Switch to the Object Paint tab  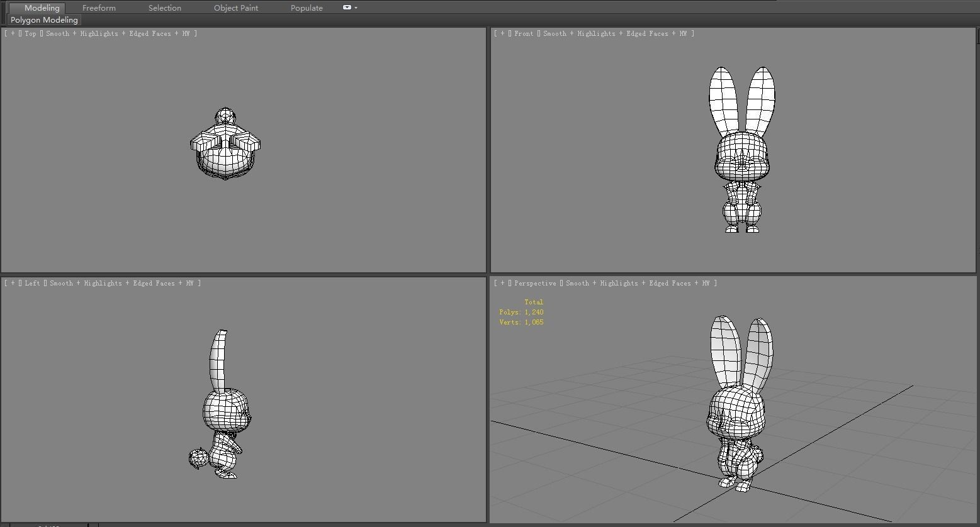coord(236,8)
